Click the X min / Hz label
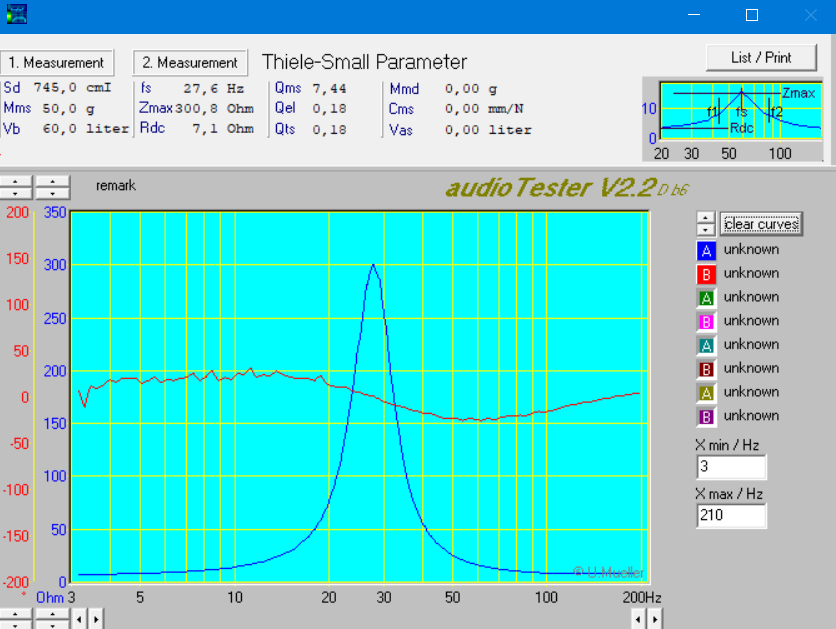Screen dimensions: 836x629 click(727, 445)
